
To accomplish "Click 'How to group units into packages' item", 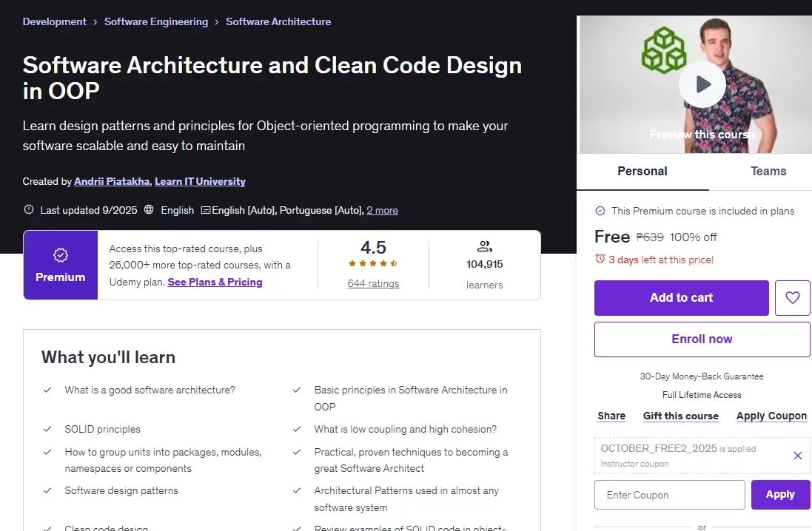I will point(163,460).
